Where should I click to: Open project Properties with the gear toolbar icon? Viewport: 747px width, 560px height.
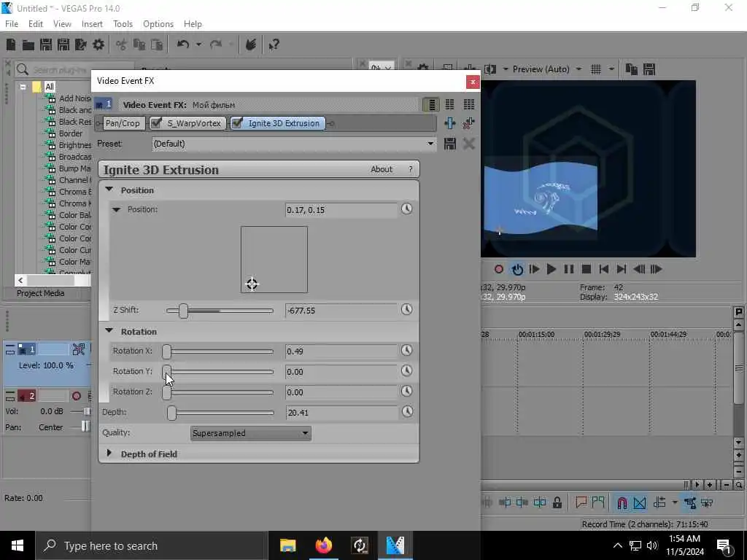click(x=98, y=44)
